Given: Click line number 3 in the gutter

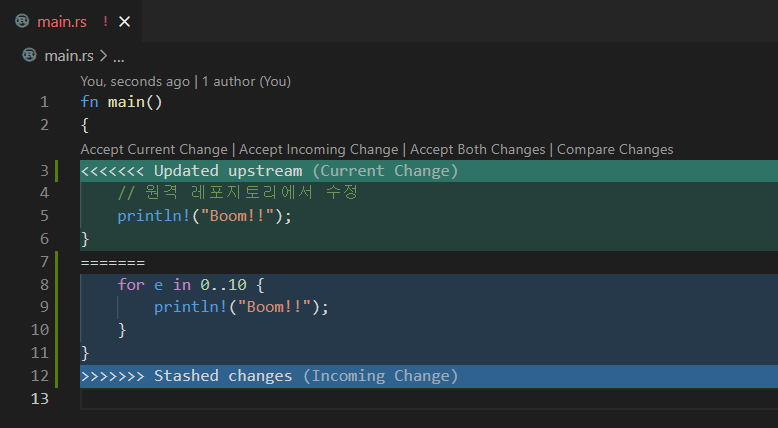Looking at the screenshot, I should coord(43,171).
